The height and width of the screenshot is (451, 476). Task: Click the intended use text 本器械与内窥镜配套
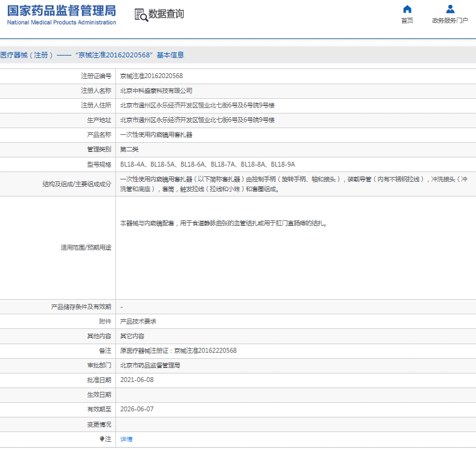pos(223,223)
